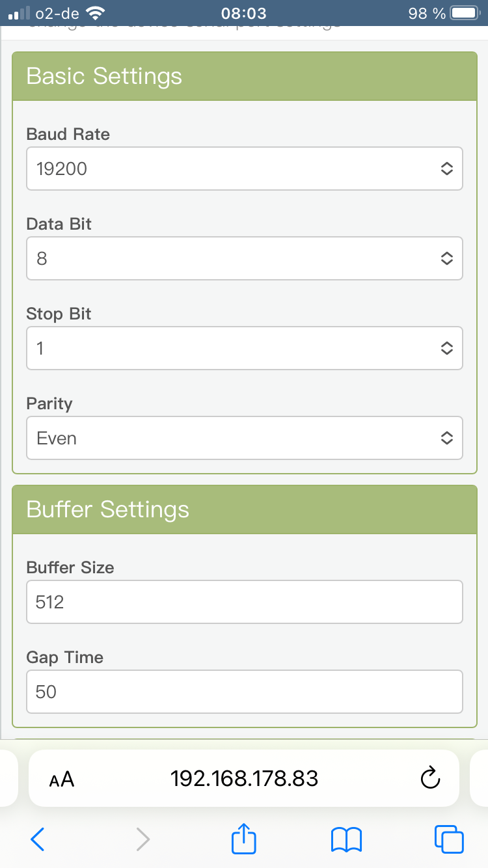Focus the Gap Time field
Image resolution: width=488 pixels, height=868 pixels.
245,692
